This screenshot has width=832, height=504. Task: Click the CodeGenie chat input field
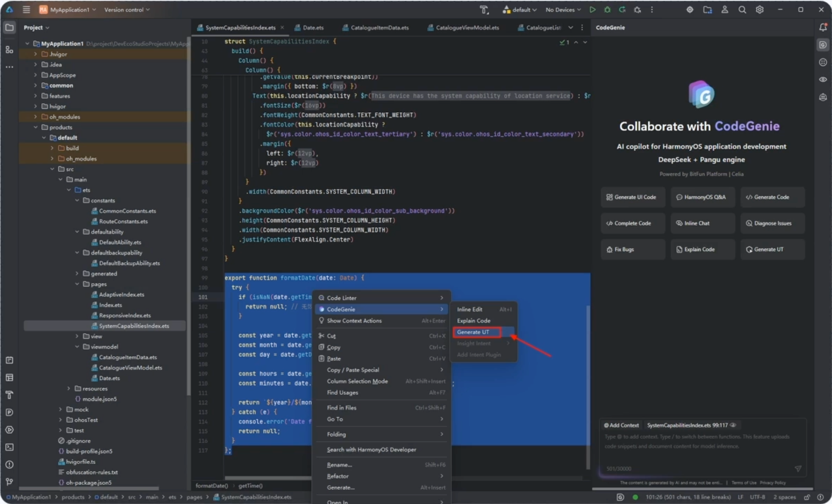coord(703,447)
